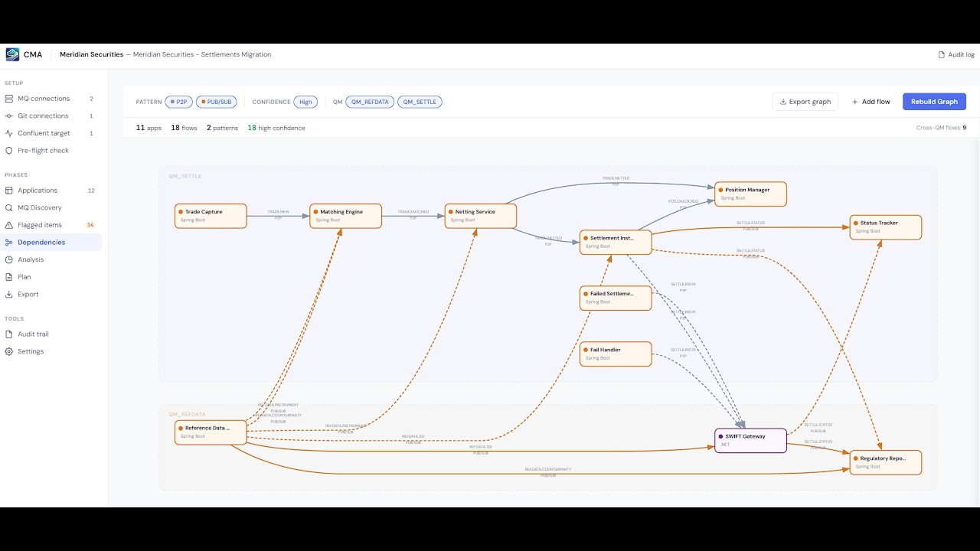
Task: Click the Confluent target icon
Action: (9, 133)
